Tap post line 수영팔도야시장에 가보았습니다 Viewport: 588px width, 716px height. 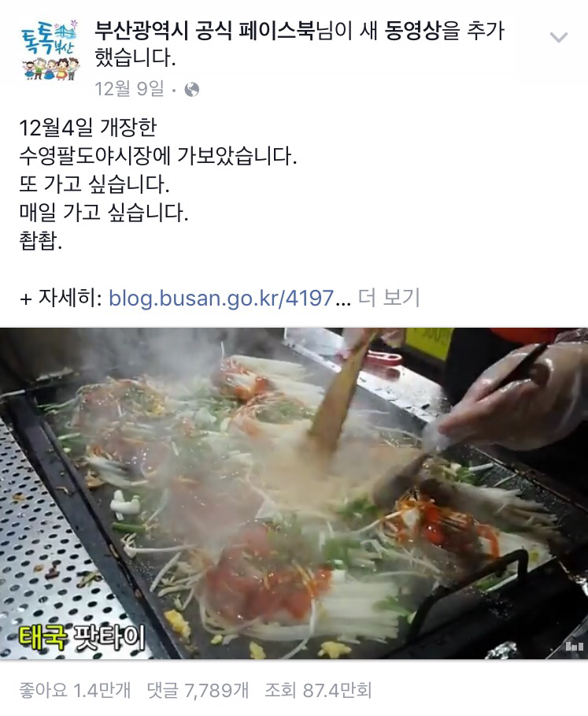(x=158, y=156)
